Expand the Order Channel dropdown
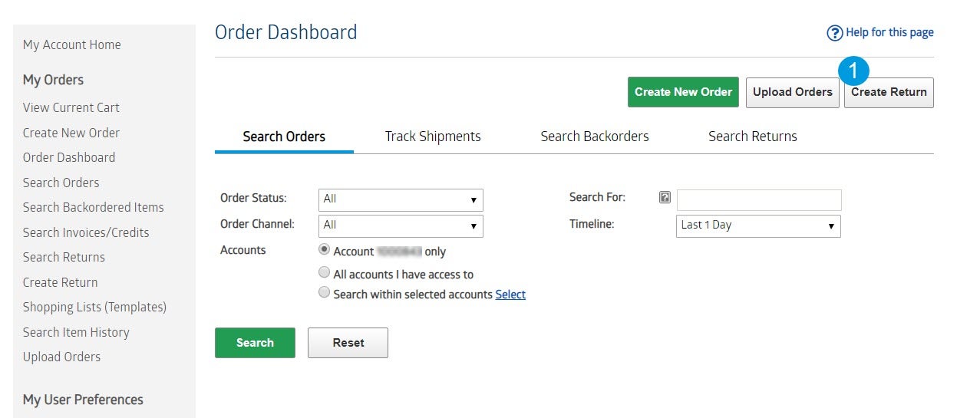 click(x=401, y=225)
